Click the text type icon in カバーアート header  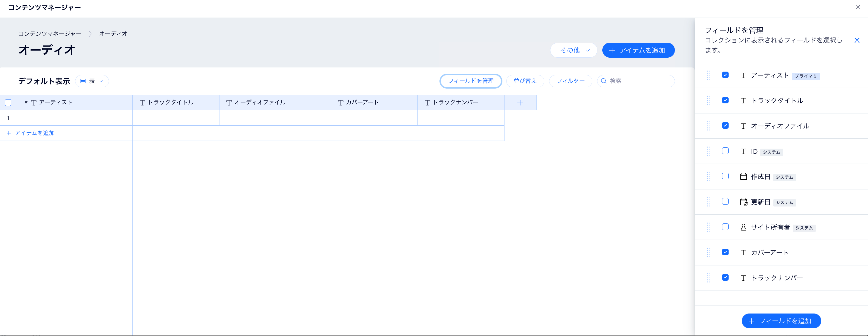(x=340, y=103)
